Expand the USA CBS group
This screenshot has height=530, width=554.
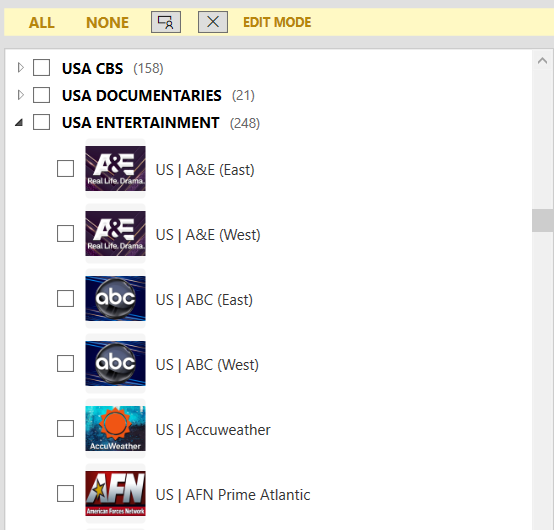point(20,67)
